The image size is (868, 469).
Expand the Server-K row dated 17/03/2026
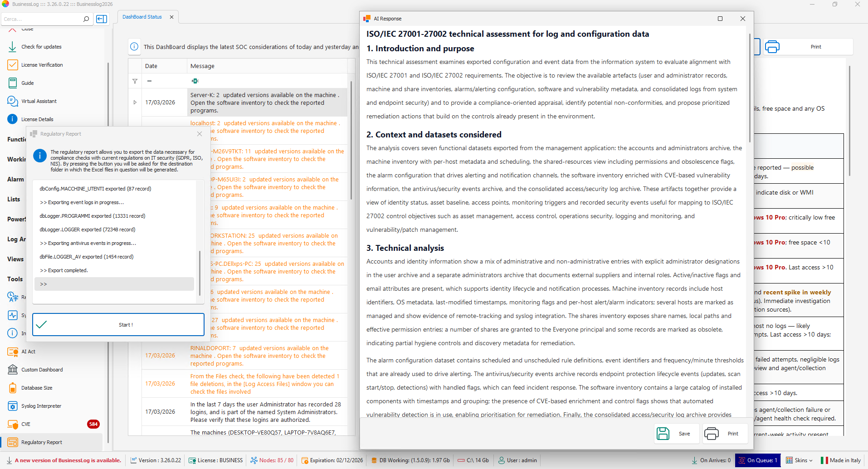point(135,103)
